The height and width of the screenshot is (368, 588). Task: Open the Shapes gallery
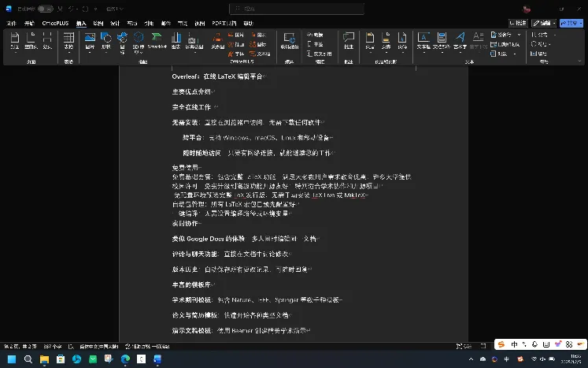(x=106, y=42)
